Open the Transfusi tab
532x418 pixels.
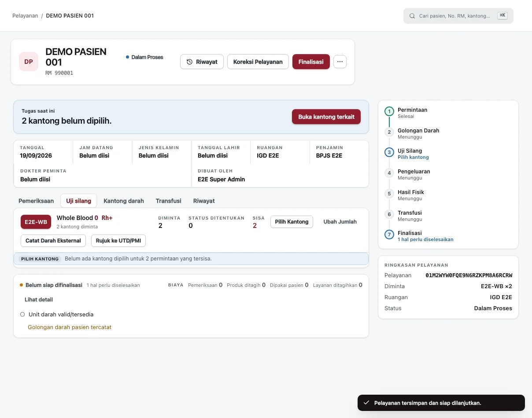click(x=169, y=201)
